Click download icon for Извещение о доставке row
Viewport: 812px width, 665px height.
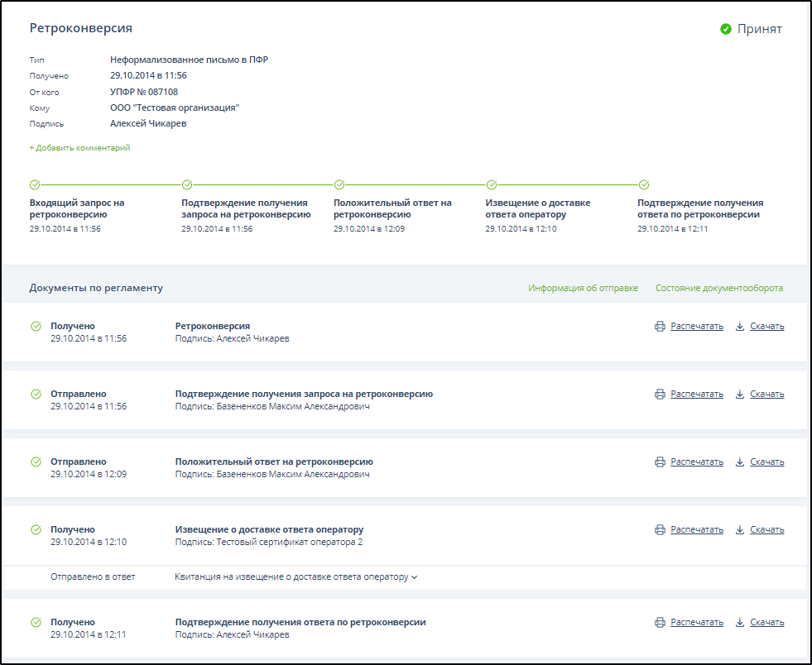tap(740, 530)
